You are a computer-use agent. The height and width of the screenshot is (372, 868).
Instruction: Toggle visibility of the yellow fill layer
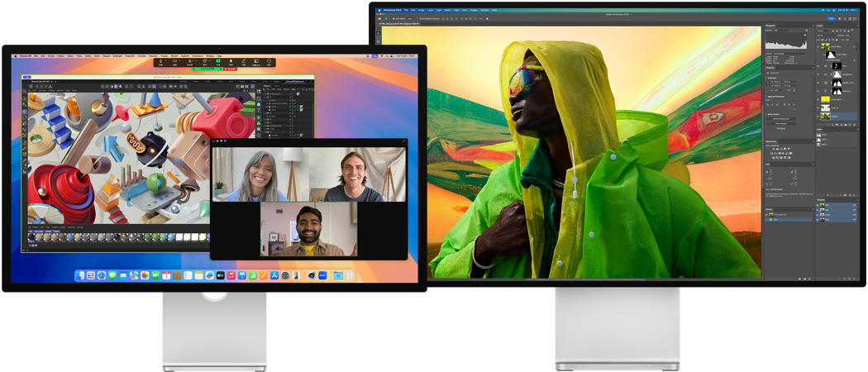point(818,99)
